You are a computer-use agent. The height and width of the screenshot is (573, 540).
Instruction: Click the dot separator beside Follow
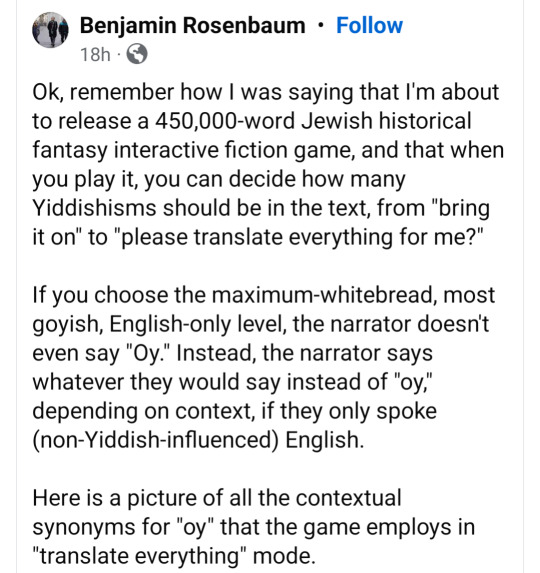point(321,25)
